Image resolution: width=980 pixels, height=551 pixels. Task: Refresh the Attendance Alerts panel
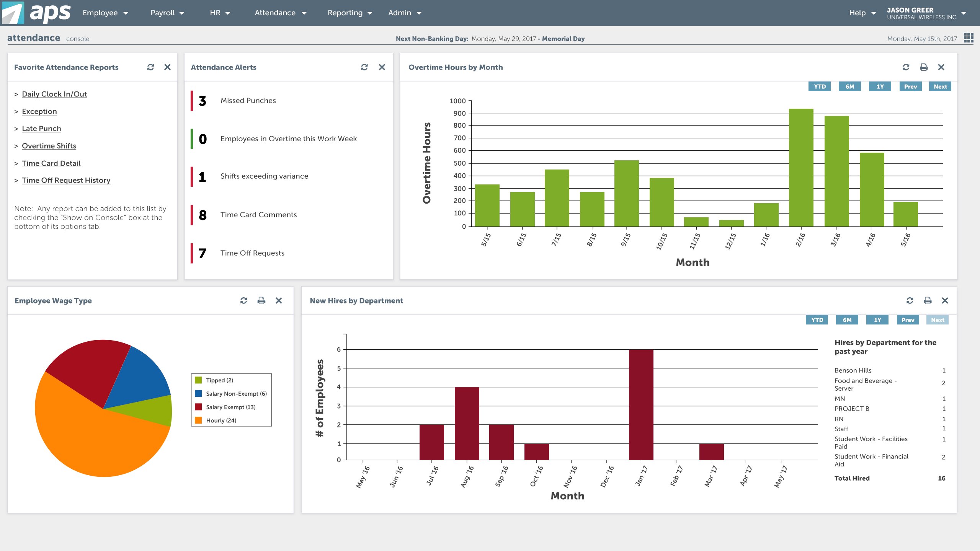pos(364,67)
